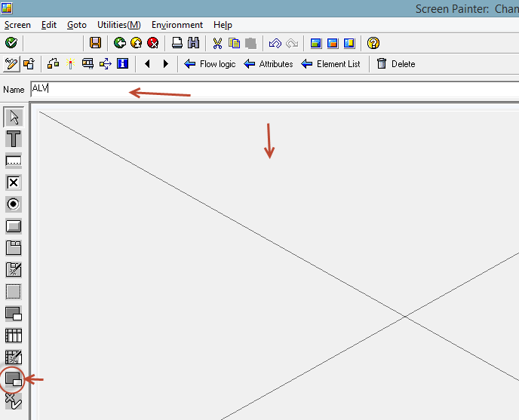Open the Environment menu

[177, 25]
